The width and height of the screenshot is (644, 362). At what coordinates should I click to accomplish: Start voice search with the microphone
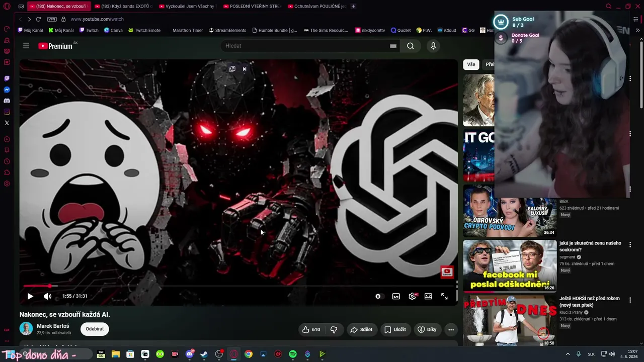(x=433, y=46)
